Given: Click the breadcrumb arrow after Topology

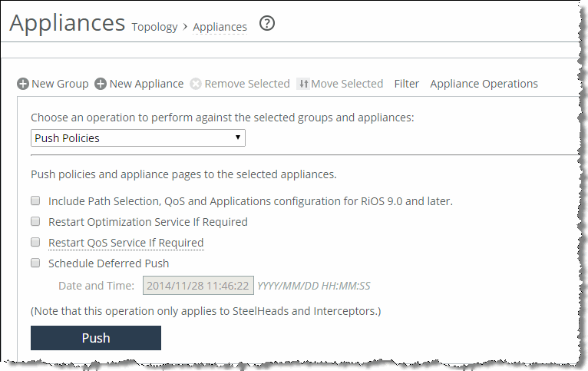Looking at the screenshot, I should pos(186,27).
